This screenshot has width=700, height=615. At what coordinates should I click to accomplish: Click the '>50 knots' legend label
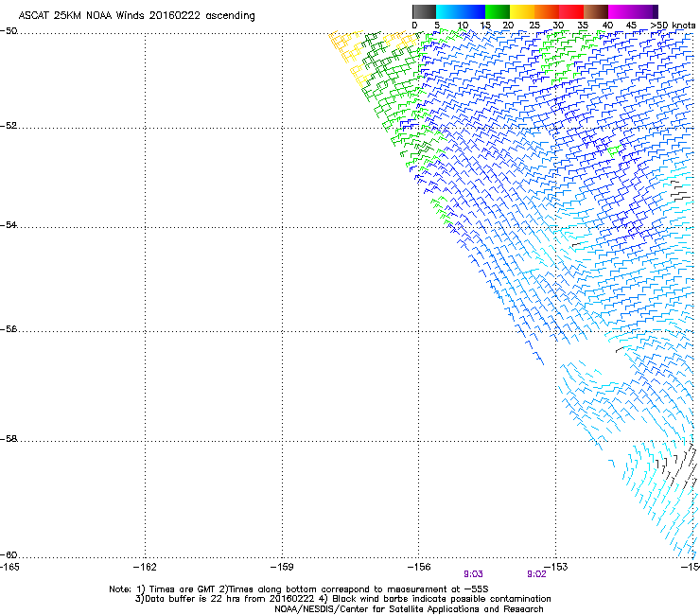[x=673, y=26]
